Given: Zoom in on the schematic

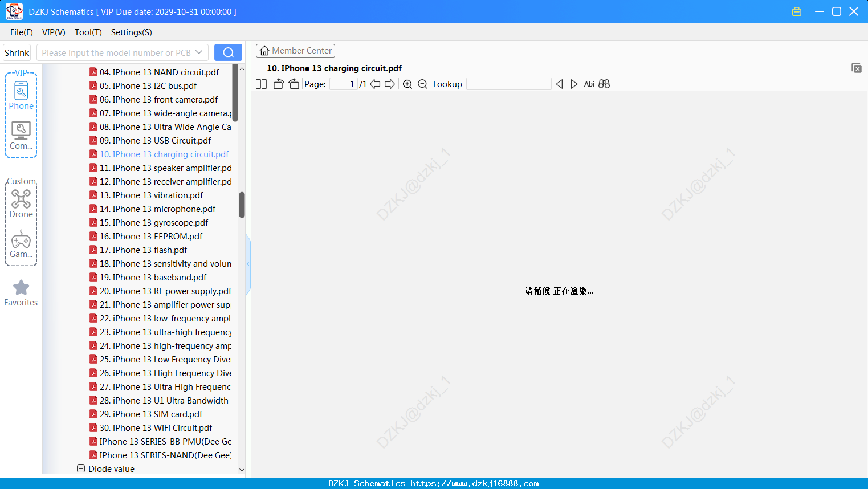Looking at the screenshot, I should [407, 84].
